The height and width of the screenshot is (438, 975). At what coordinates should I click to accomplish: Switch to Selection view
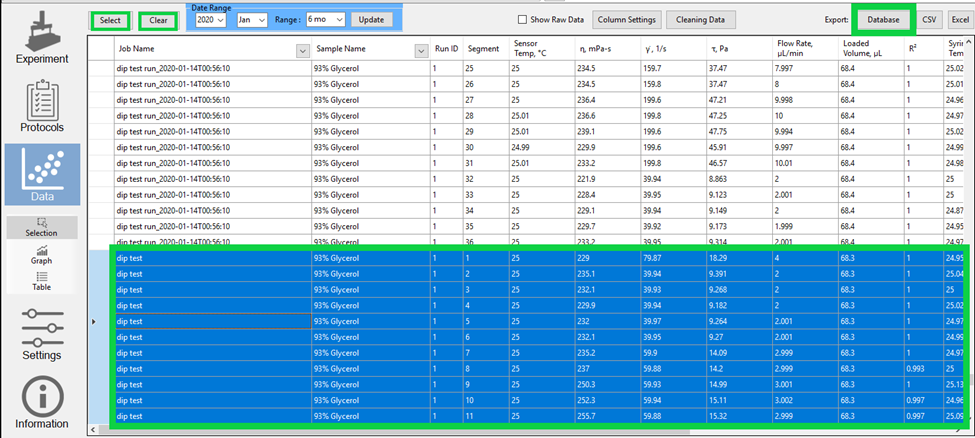[x=42, y=227]
